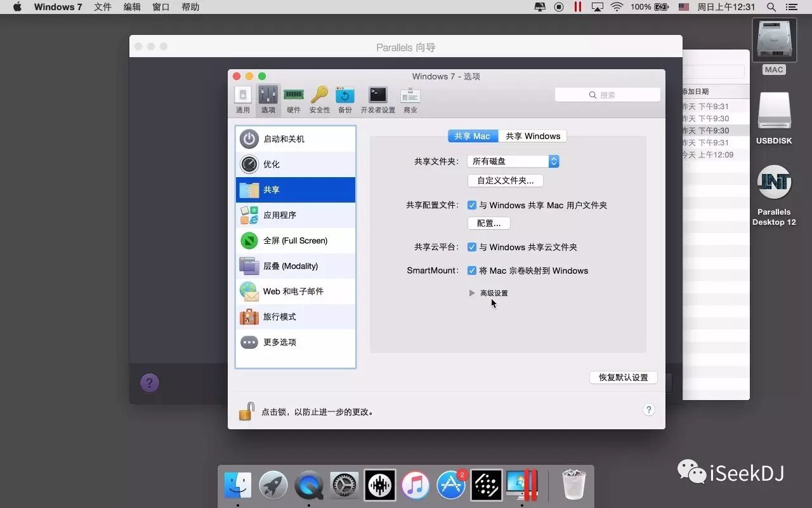Image resolution: width=812 pixels, height=508 pixels.
Task: Select 启动和关机 in the sidebar
Action: coord(296,139)
